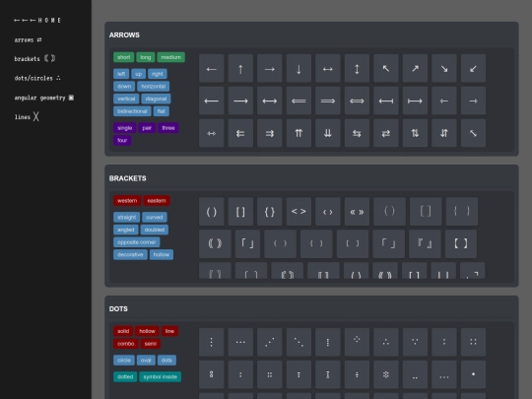Jump to brackets section in sidebar
This screenshot has height=399, width=532.
point(34,59)
